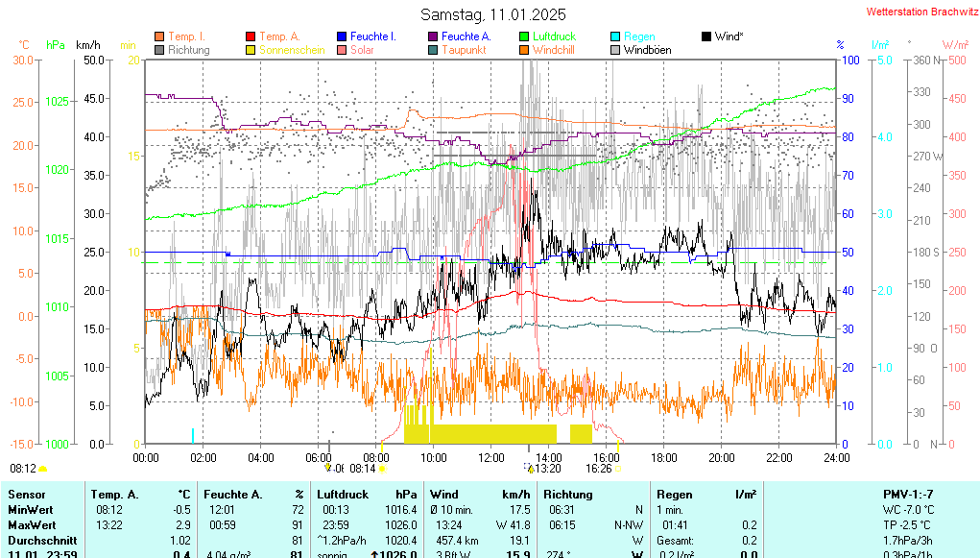Click the Windböen legend label
The width and height of the screenshot is (980, 558).
pyautogui.click(x=647, y=50)
